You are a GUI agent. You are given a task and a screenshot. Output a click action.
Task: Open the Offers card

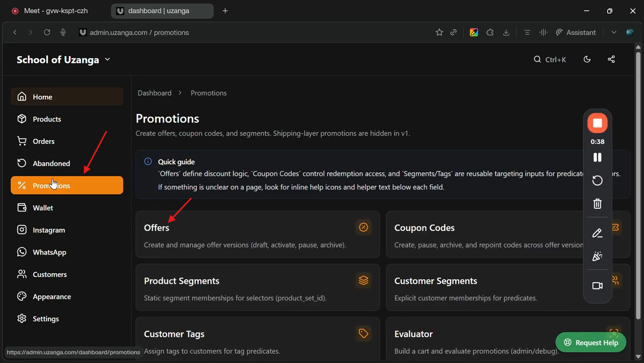click(258, 234)
